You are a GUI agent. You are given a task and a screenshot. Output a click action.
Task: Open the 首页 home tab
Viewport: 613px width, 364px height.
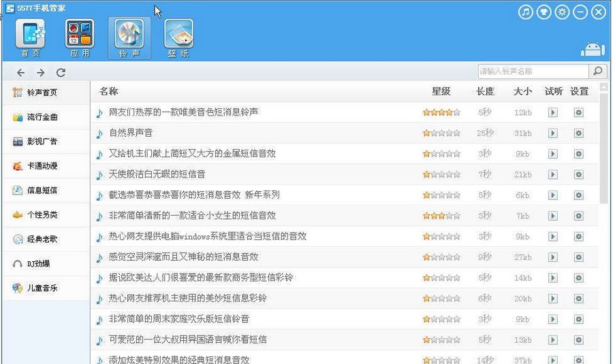(30, 38)
